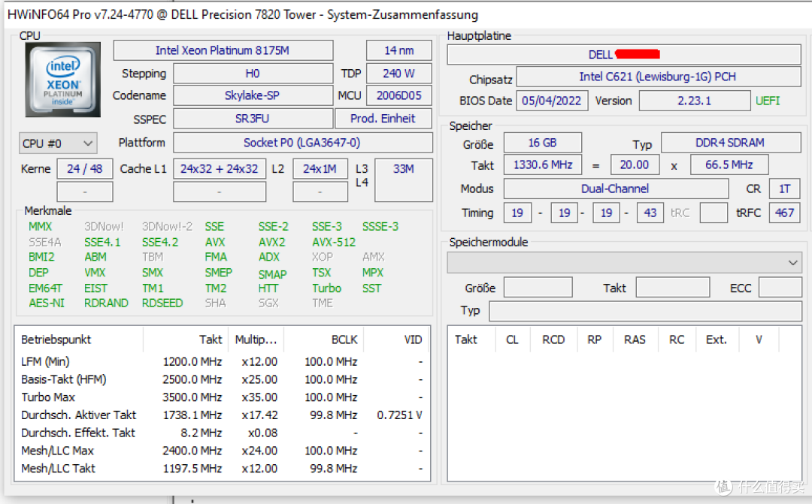Click the Skylake-SP codename field

point(252,95)
